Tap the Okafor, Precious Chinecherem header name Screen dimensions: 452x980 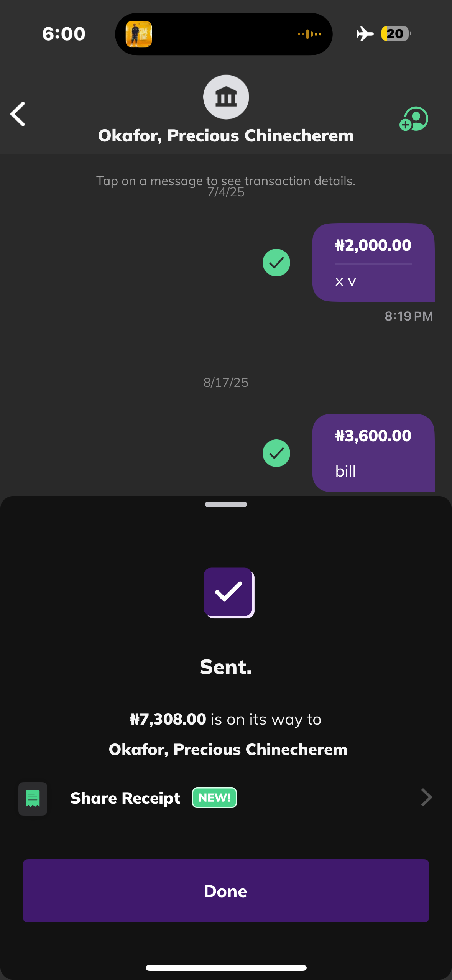226,136
